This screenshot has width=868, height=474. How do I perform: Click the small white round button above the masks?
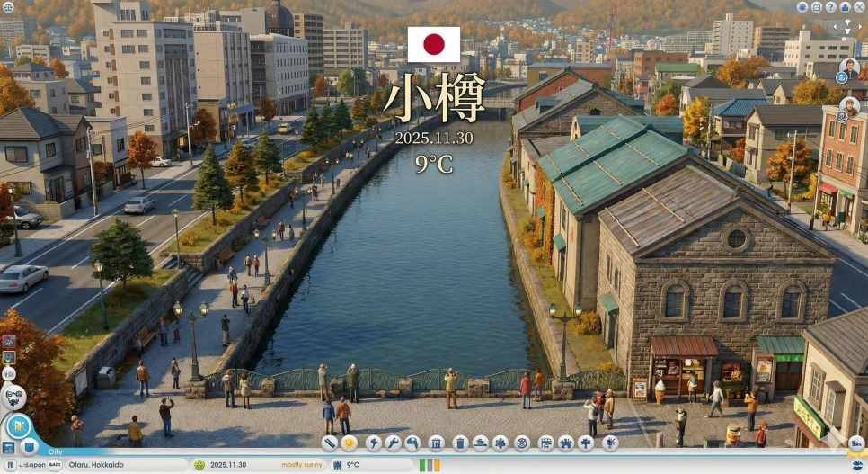pyautogui.click(x=9, y=373)
